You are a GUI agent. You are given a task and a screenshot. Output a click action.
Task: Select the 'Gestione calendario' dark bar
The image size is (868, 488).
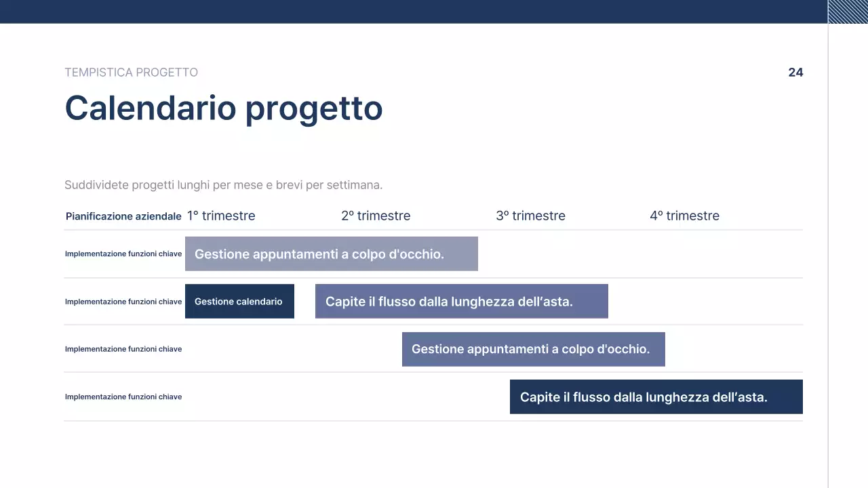click(239, 301)
